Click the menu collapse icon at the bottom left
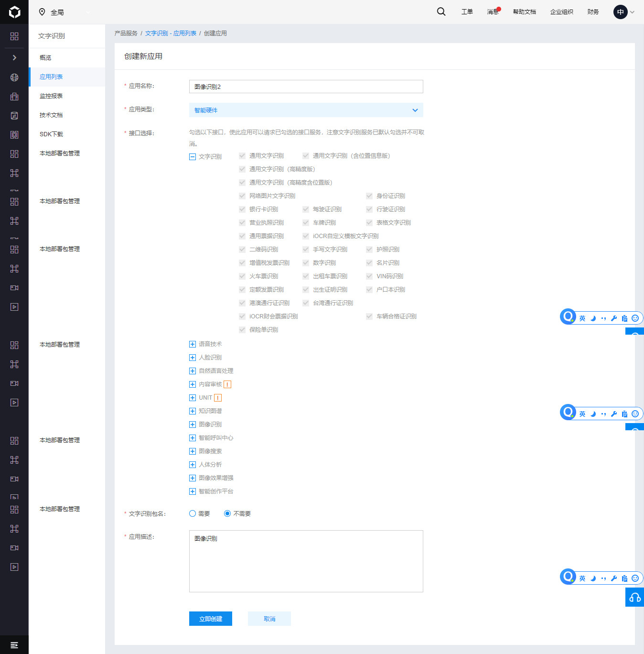The width and height of the screenshot is (644, 654). (x=14, y=645)
